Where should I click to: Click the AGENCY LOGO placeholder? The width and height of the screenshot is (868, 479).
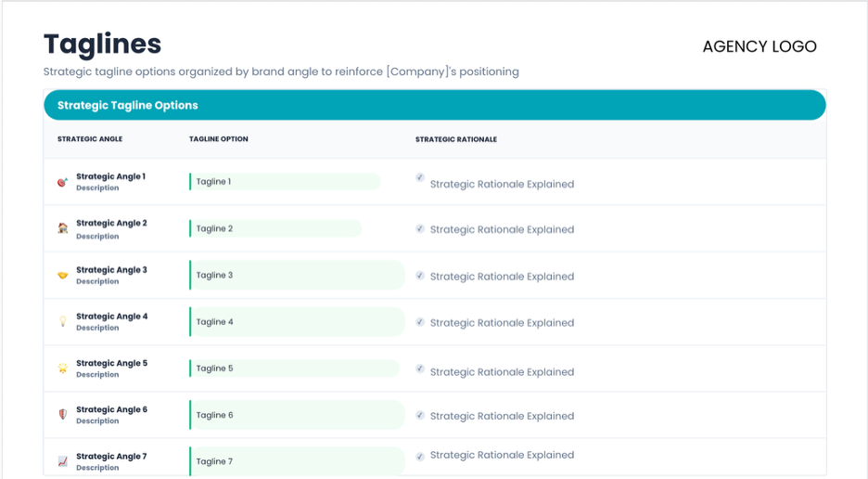click(759, 46)
